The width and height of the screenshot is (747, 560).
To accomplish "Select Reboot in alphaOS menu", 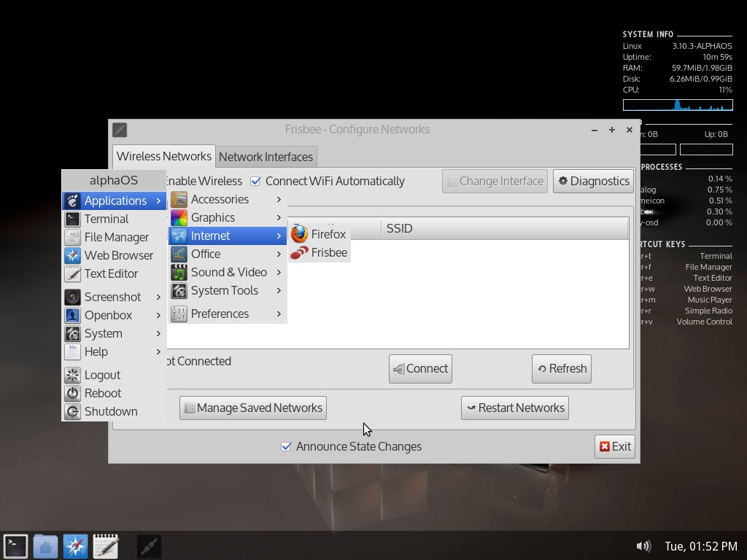I will point(115,393).
